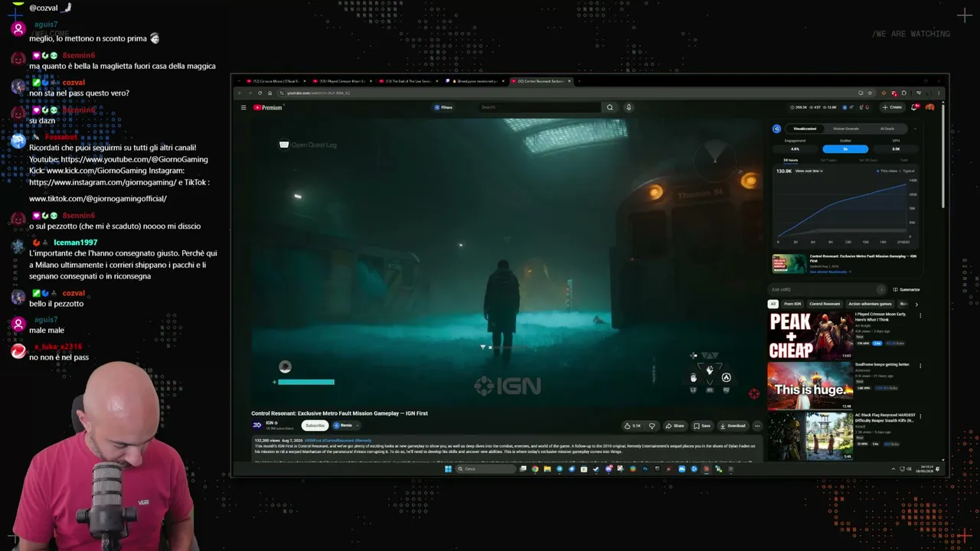Image resolution: width=980 pixels, height=551 pixels.
Task: Switch to the Visione Generale tab
Action: pyautogui.click(x=846, y=129)
